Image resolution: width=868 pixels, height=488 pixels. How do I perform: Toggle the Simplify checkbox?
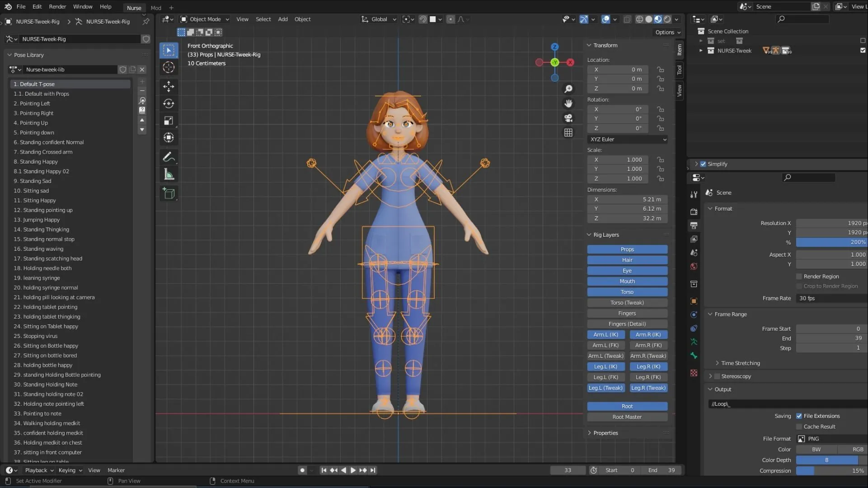point(703,164)
